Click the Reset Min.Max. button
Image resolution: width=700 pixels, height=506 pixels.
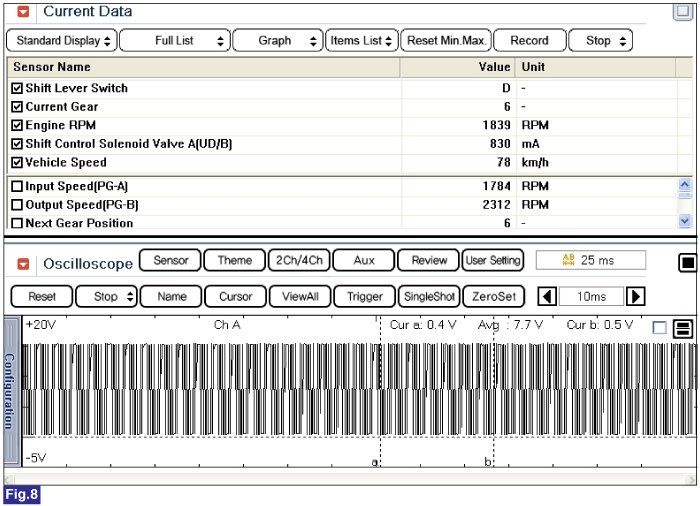(445, 41)
